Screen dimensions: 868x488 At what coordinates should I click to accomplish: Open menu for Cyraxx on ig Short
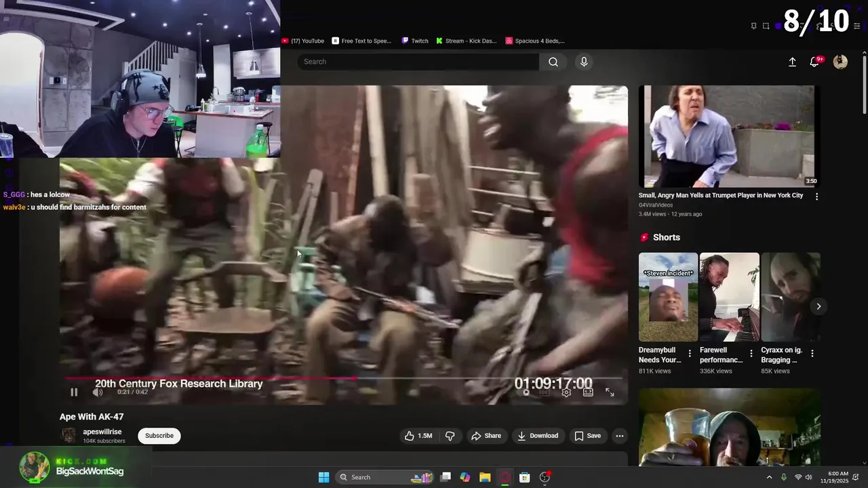click(812, 353)
